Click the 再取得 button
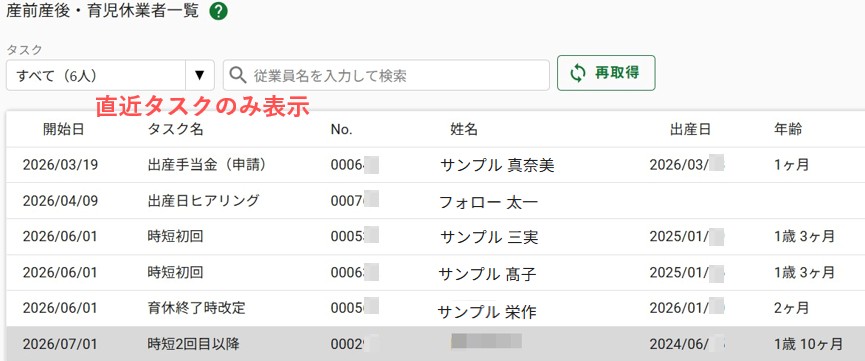The height and width of the screenshot is (361, 865). click(606, 73)
